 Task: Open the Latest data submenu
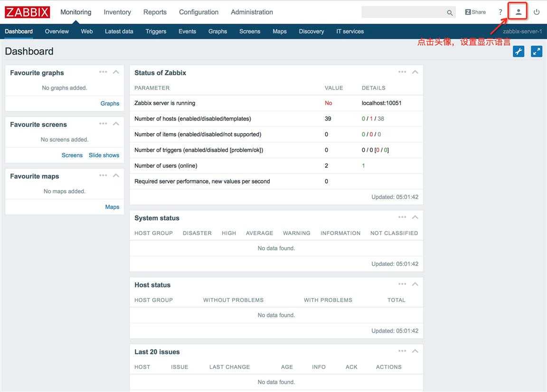pyautogui.click(x=119, y=31)
